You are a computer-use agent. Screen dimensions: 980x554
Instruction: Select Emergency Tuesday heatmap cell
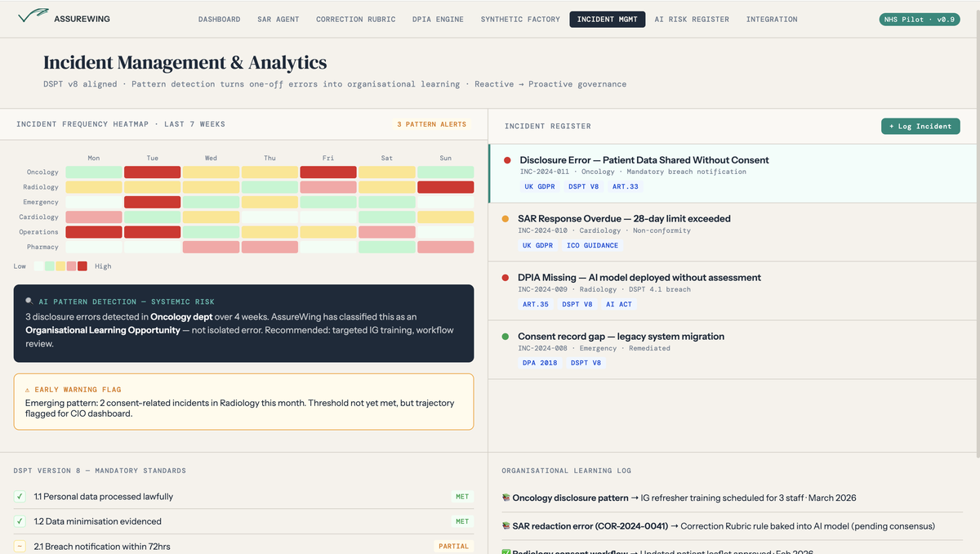coord(152,202)
